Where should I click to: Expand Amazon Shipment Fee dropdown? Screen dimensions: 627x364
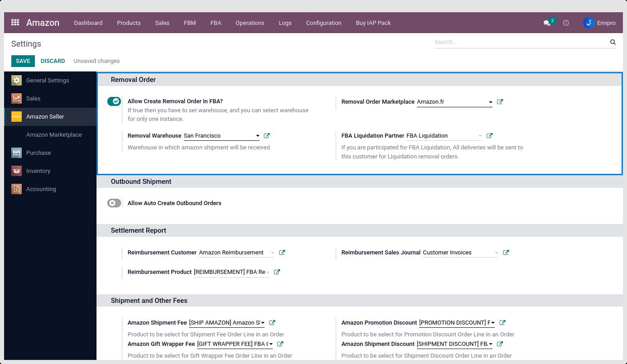point(263,323)
